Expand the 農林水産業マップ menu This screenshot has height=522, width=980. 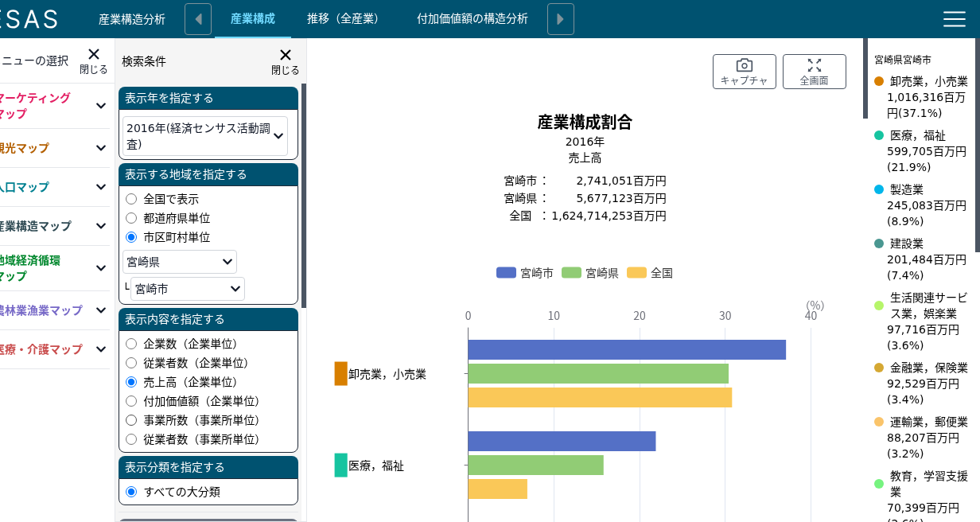pos(55,310)
